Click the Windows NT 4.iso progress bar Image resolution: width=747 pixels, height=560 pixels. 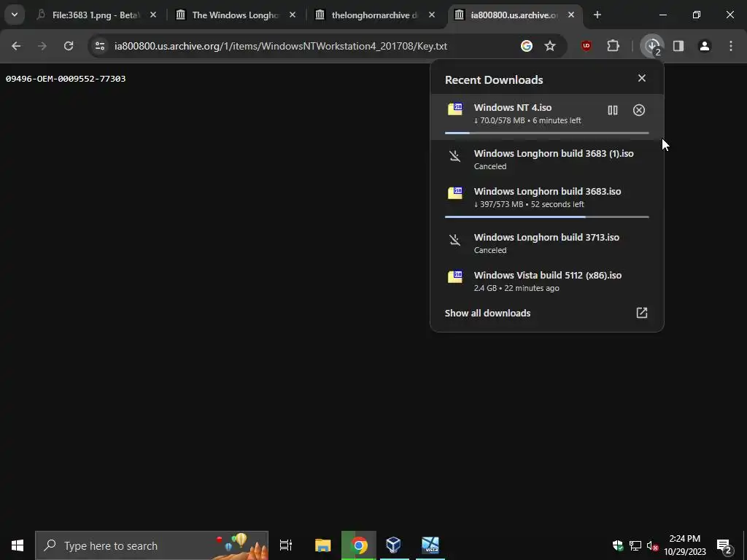point(547,133)
